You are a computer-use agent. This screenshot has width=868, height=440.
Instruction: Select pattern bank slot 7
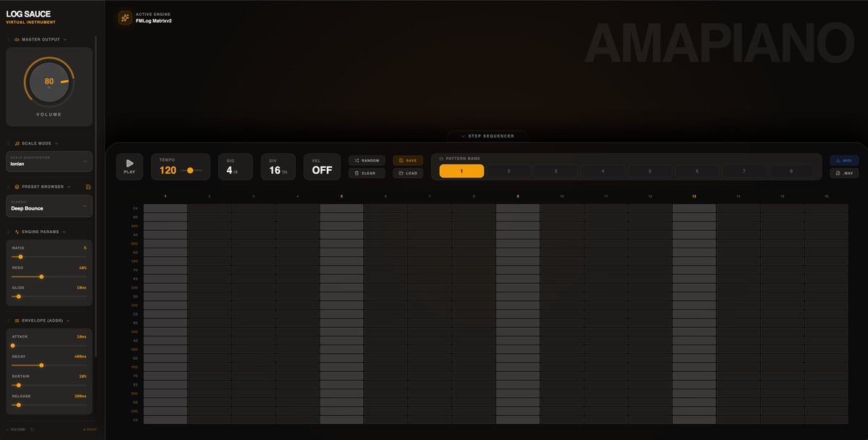click(744, 171)
